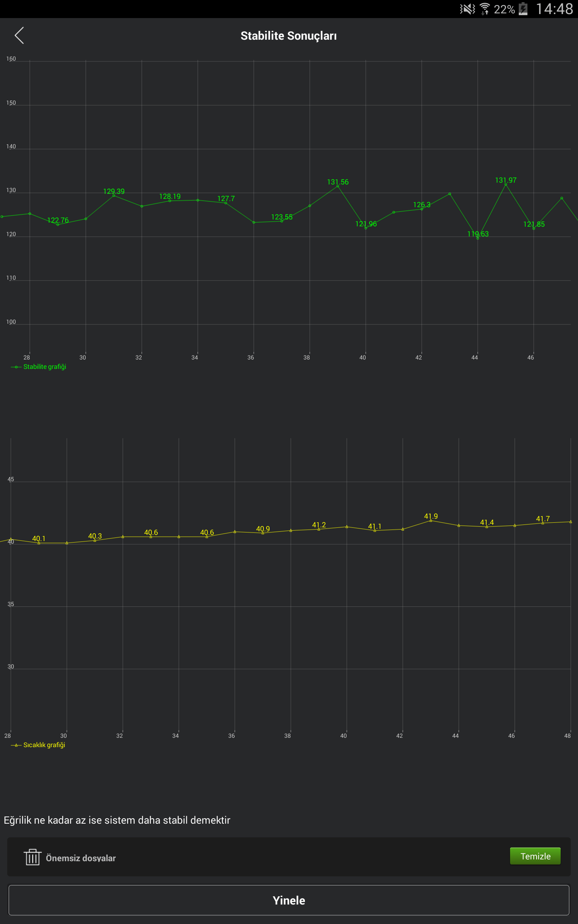Tap the Stabilite Sonuçları title

[289, 35]
